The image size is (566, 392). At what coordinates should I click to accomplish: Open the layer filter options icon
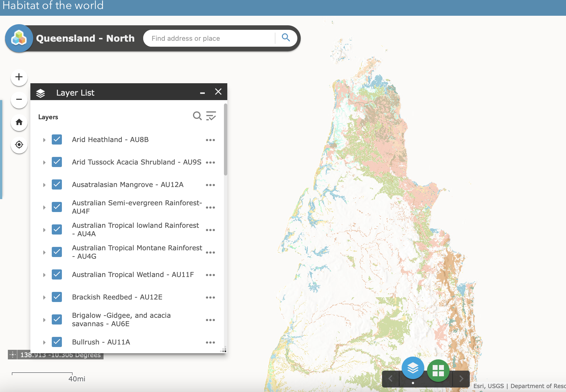211,116
